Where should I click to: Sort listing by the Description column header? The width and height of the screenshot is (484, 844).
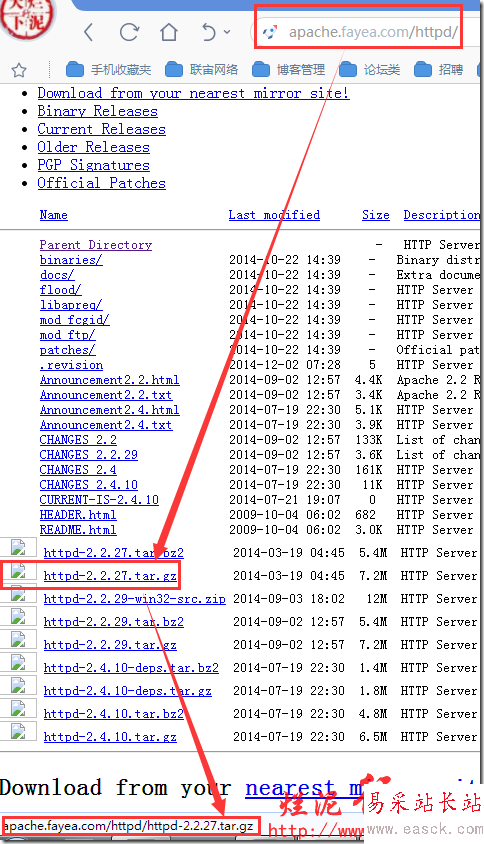point(441,215)
